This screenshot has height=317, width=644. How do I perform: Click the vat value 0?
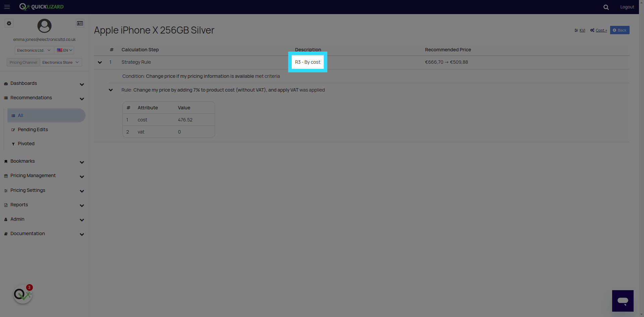(179, 132)
